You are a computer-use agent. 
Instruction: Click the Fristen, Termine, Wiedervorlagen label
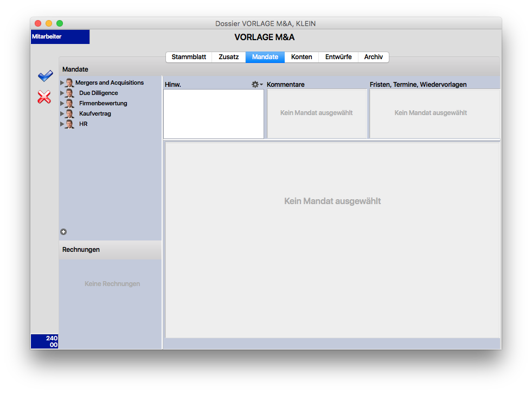[x=418, y=85]
